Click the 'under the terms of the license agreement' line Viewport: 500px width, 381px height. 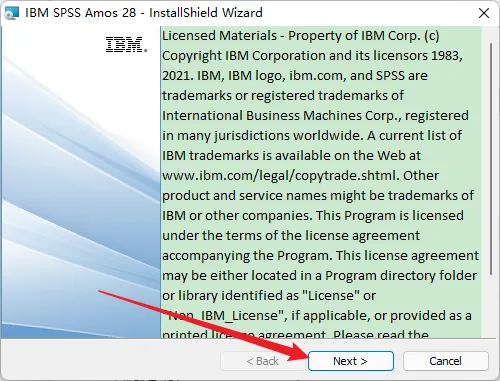click(291, 236)
